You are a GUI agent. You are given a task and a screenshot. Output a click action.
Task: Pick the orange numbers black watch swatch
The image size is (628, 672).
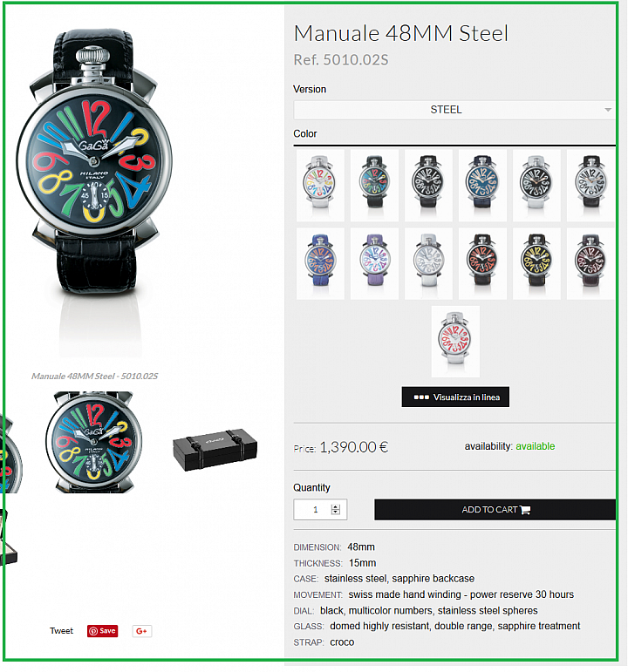coord(482,263)
